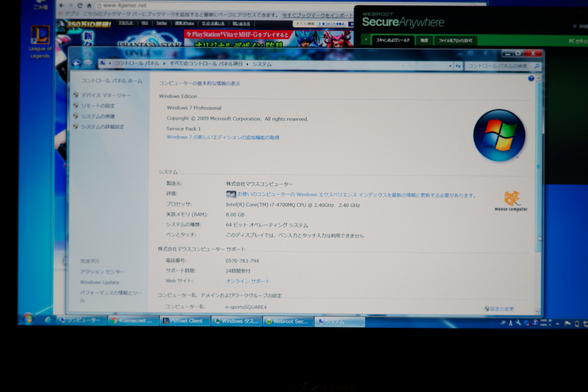Image resolution: width=588 pixels, height=392 pixels.
Task: Open the スキャンおよびシールド tab in Webroot
Action: (x=393, y=40)
